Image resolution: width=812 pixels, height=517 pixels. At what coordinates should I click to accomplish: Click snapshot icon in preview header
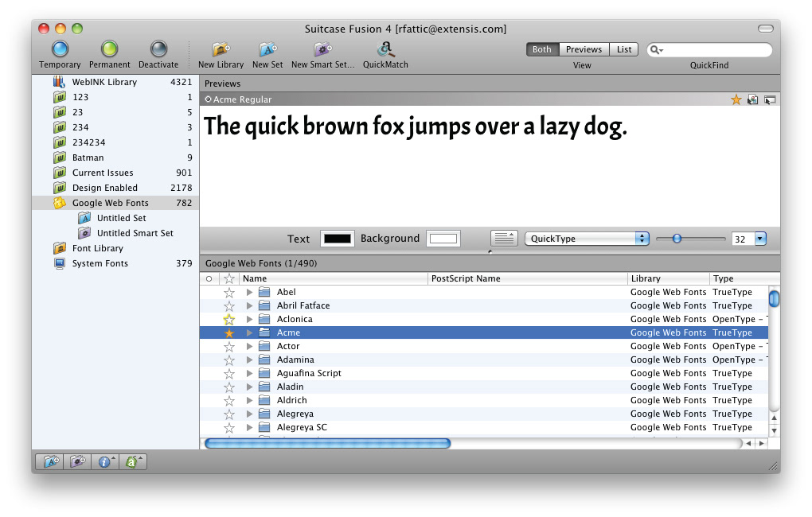click(753, 99)
